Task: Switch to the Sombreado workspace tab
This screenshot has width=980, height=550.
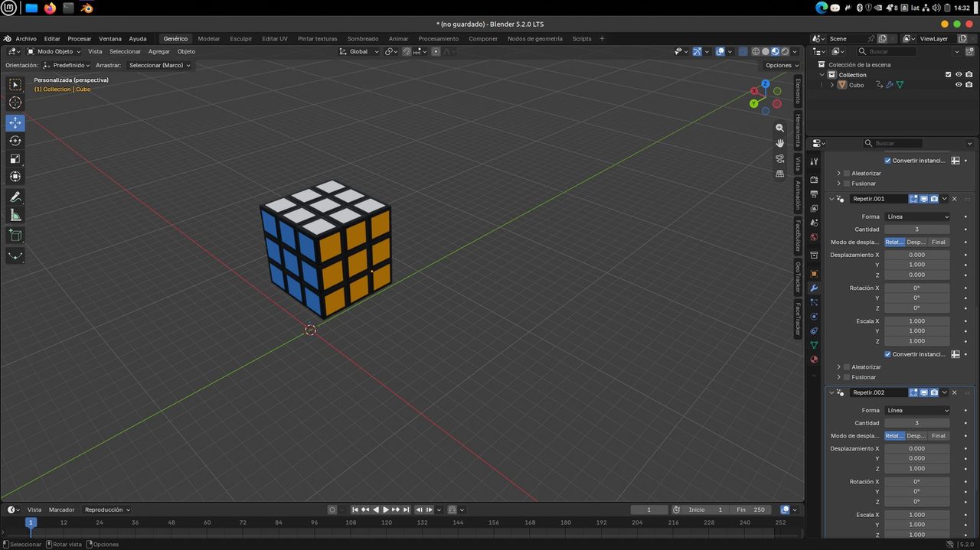Action: (363, 38)
